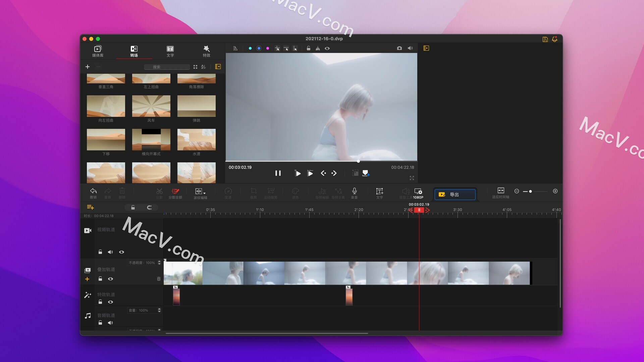Viewport: 644px width, 362px height.
Task: Select the 弹跳 transition thumbnail
Action: 196,106
